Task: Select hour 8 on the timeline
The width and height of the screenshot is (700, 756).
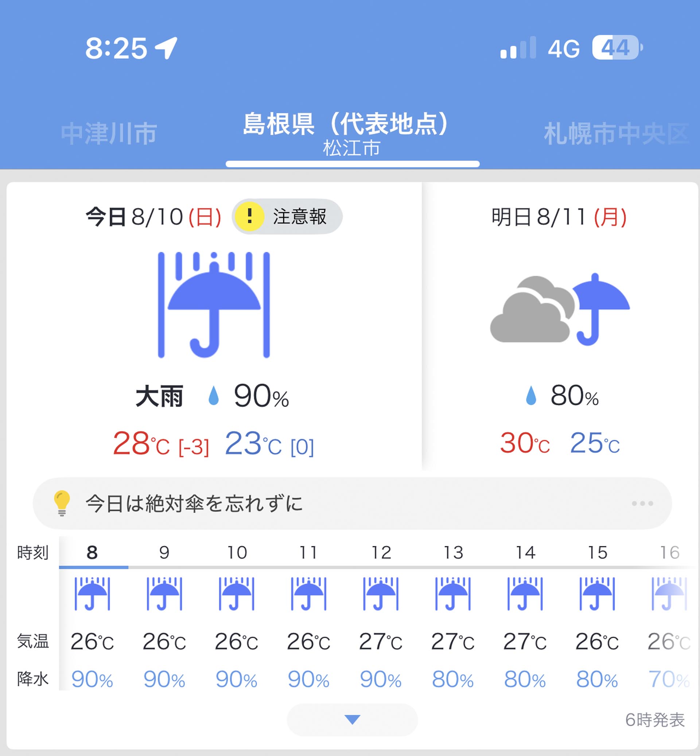Action: coord(92,553)
